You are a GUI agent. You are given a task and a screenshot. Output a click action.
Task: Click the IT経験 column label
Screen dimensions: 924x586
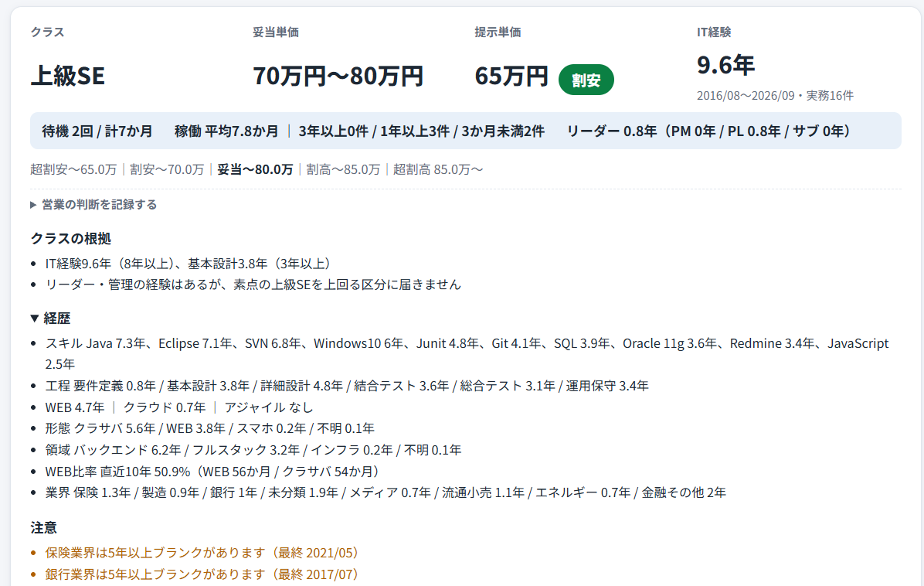(x=714, y=32)
